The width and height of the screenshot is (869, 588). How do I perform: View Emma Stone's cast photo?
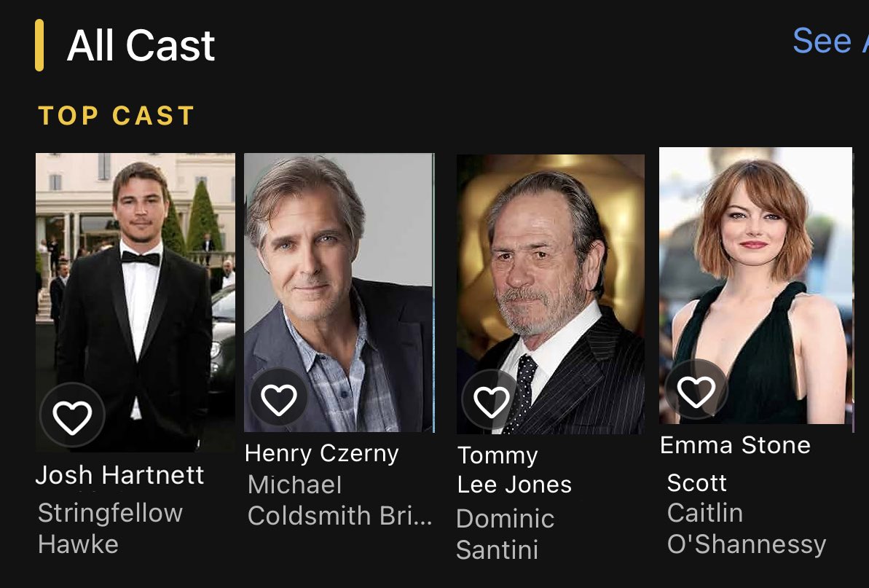756,286
